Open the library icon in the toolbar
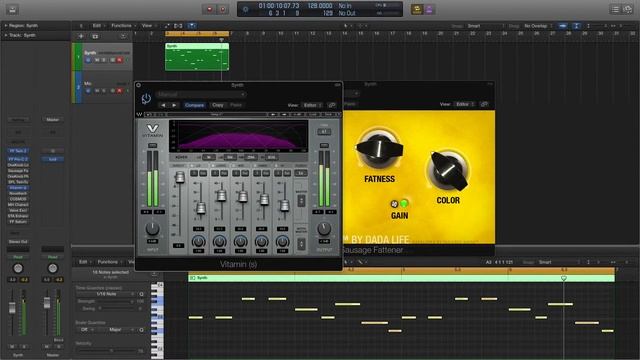The image size is (640, 360). click(x=13, y=9)
